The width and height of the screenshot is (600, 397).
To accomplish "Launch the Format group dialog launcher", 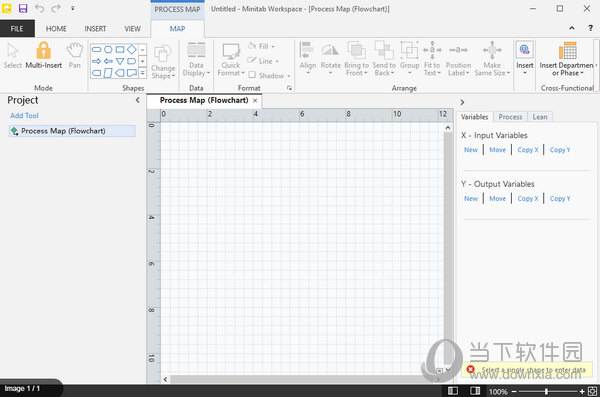I will tap(289, 88).
